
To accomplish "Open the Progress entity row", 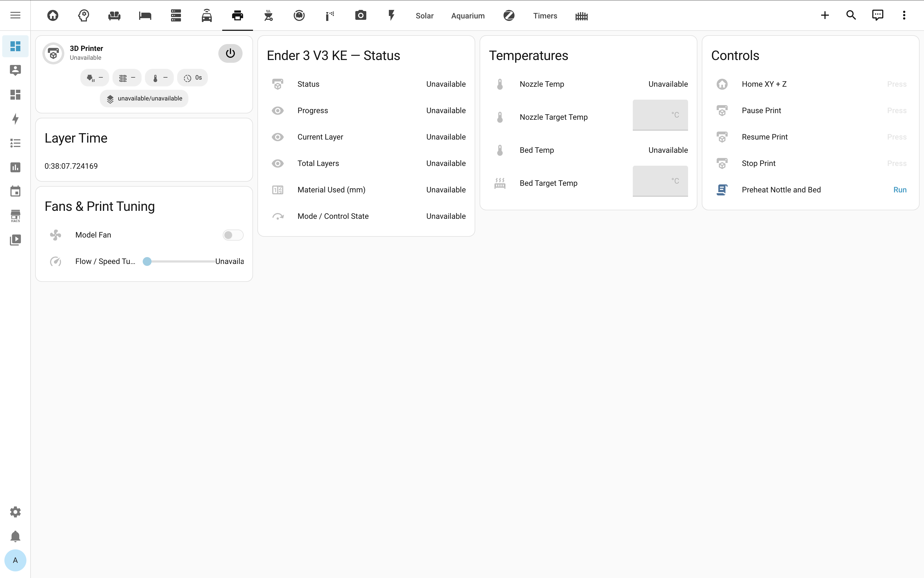I will (x=366, y=110).
